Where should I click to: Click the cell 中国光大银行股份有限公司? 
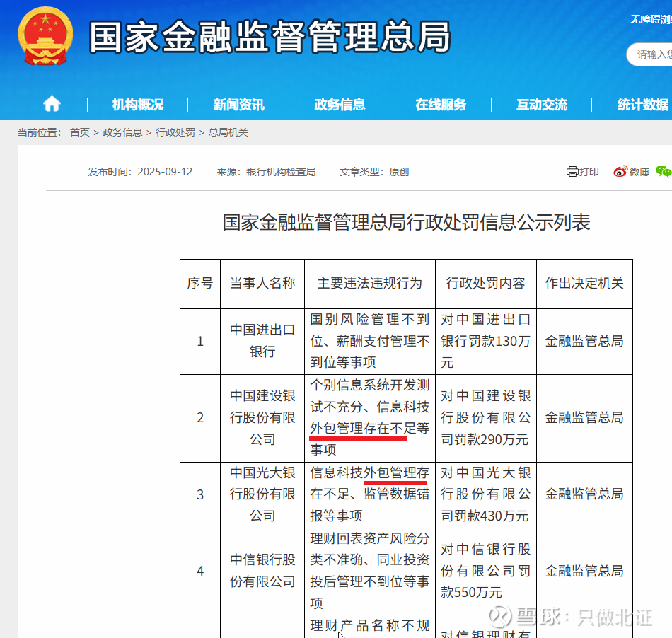tap(262, 494)
